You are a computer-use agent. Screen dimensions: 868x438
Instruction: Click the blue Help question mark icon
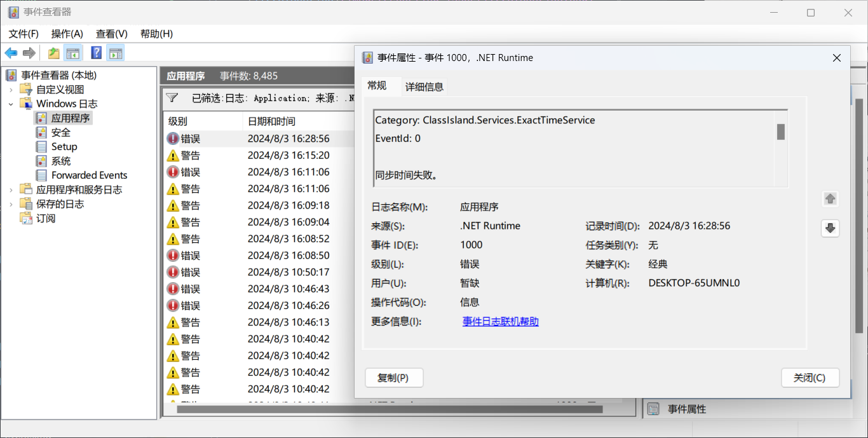(x=96, y=53)
